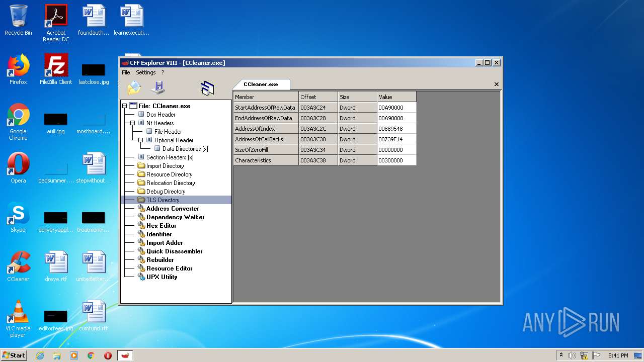Open VLC media player desktop shortcut
The height and width of the screenshot is (362, 644).
[x=18, y=319]
